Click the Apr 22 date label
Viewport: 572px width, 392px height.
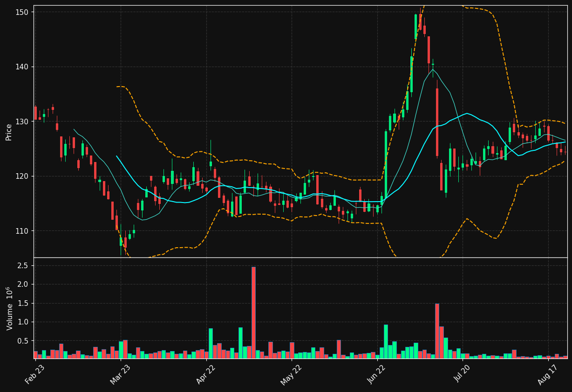tap(206, 374)
